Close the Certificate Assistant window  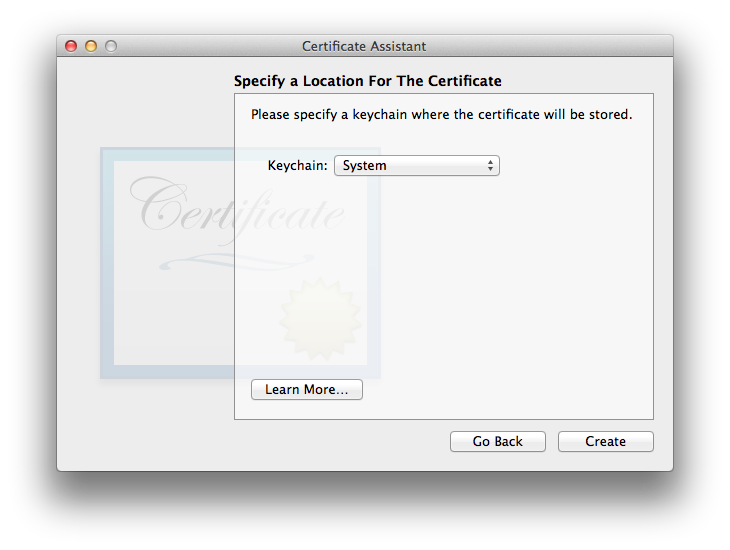pyautogui.click(x=71, y=46)
